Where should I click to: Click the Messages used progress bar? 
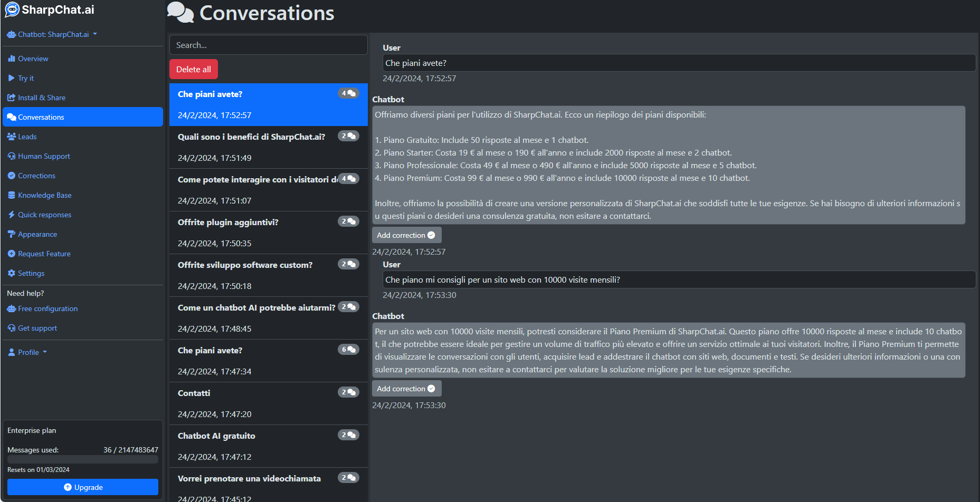[x=83, y=459]
